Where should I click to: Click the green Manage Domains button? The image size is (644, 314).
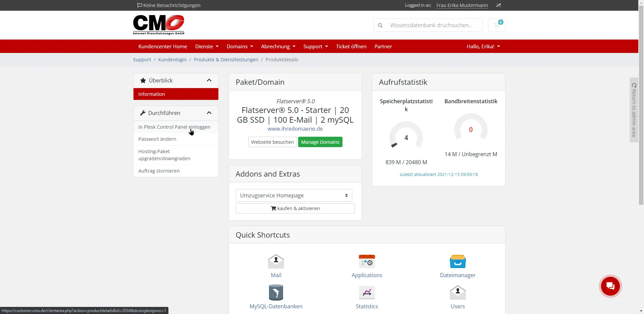[x=320, y=142]
